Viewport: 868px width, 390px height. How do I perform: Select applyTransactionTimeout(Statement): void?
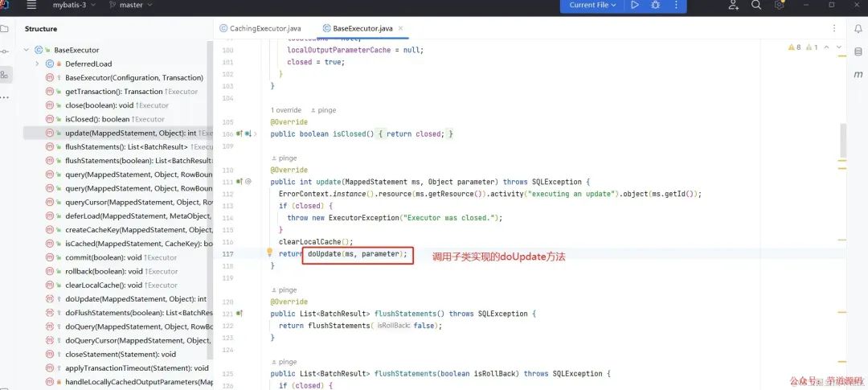pyautogui.click(x=137, y=368)
